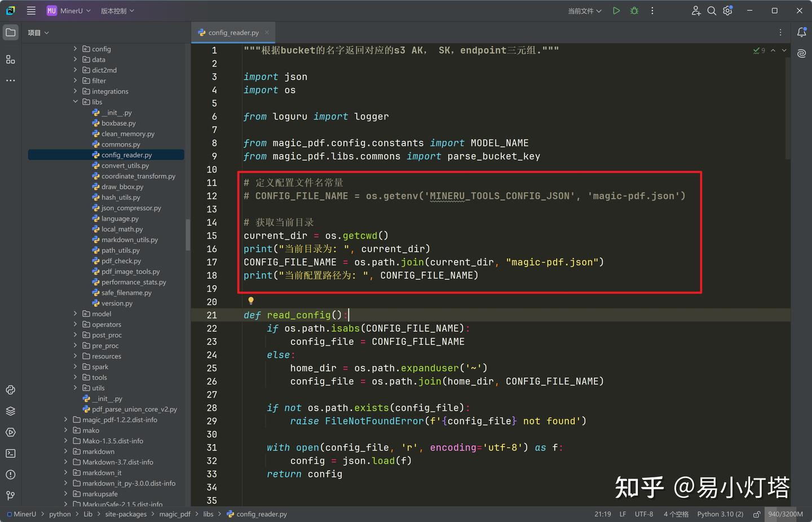Expand the mako folder
The height and width of the screenshot is (522, 812).
66,430
